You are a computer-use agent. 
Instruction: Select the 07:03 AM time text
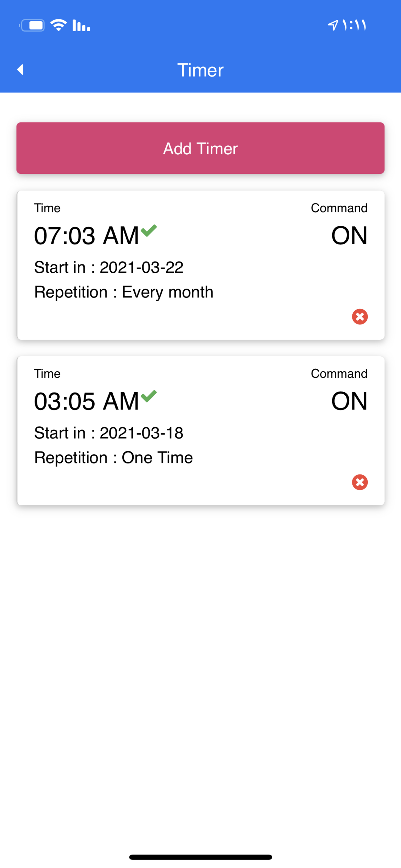pos(87,235)
